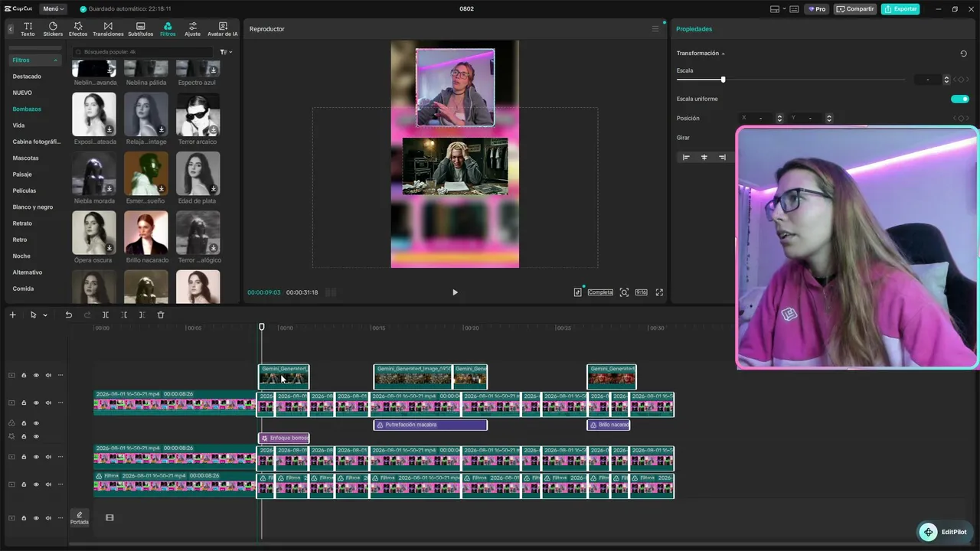Click the redo arrow icon

tap(87, 315)
